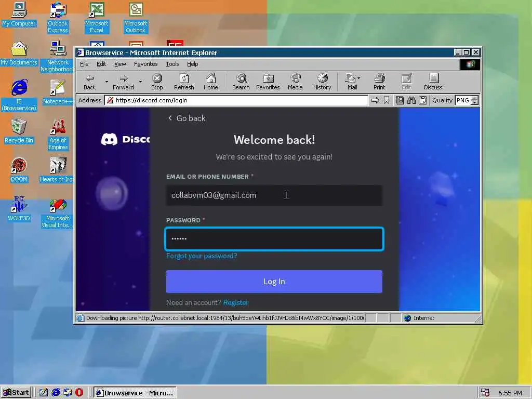
Task: Click the Discord logo on the page
Action: point(126,139)
